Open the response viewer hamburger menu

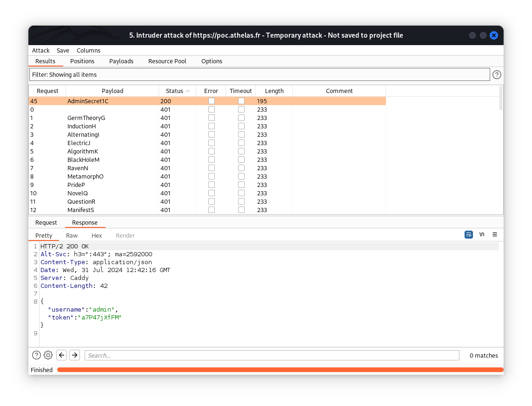(x=495, y=234)
